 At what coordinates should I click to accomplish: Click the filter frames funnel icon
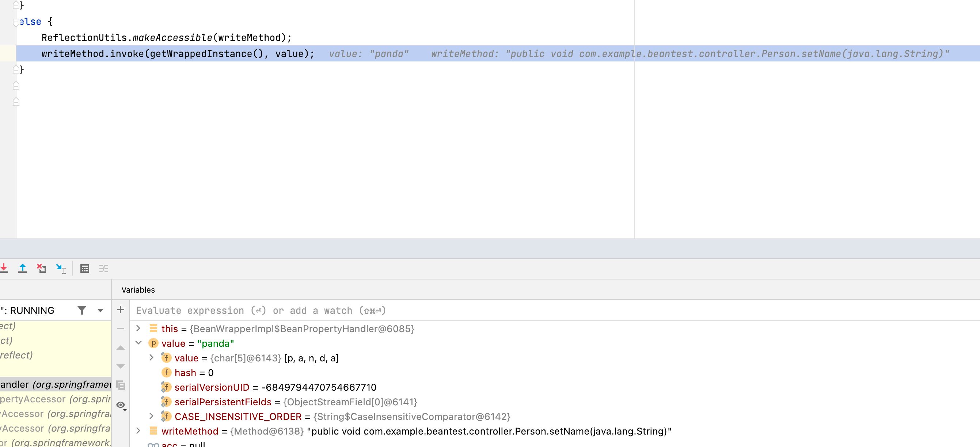point(82,310)
